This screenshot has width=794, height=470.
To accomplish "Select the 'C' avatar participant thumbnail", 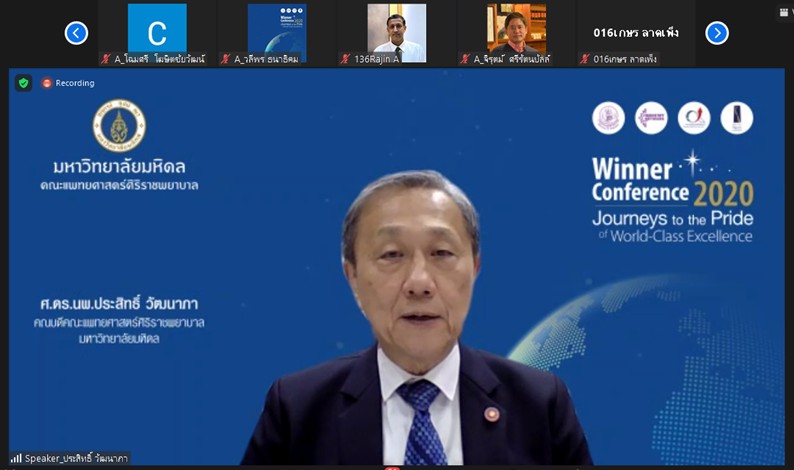I will [x=157, y=29].
